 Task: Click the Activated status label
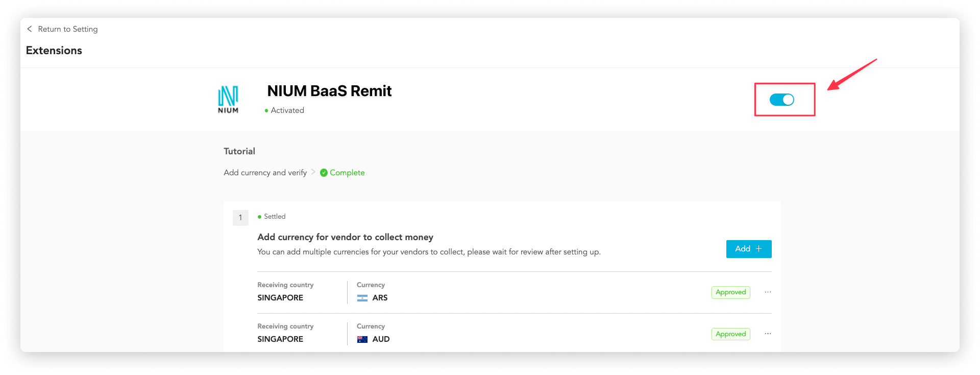coord(287,110)
